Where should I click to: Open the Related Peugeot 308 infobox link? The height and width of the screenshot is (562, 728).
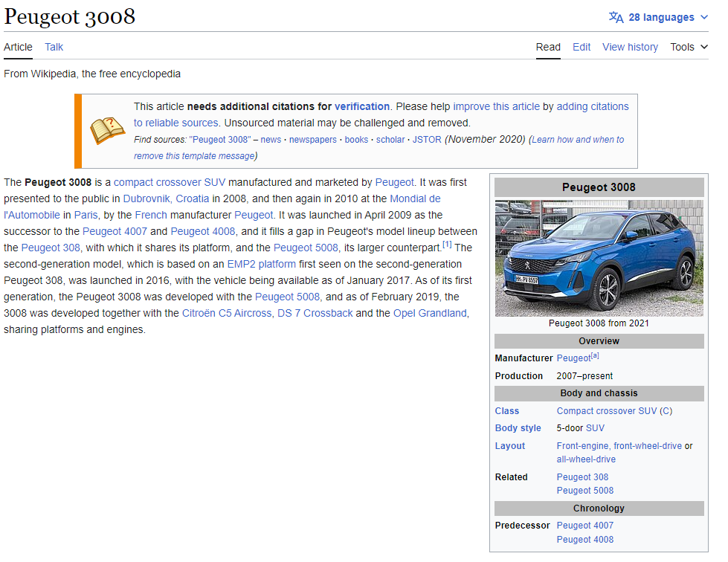click(x=582, y=477)
